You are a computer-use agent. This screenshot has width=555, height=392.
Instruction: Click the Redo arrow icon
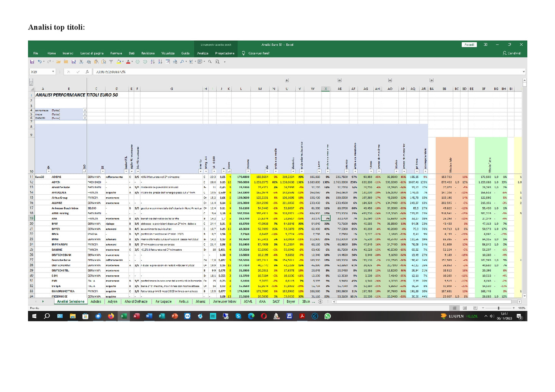point(49,61)
